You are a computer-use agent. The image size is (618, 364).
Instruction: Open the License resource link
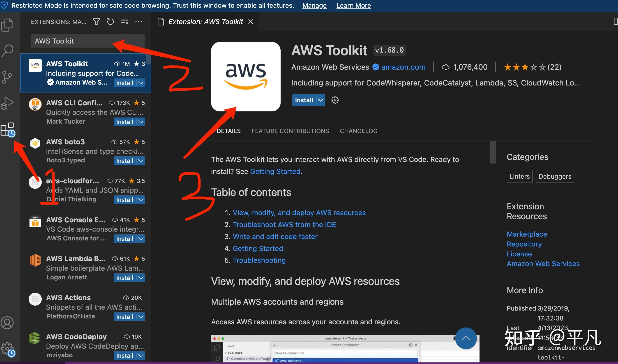pos(519,254)
